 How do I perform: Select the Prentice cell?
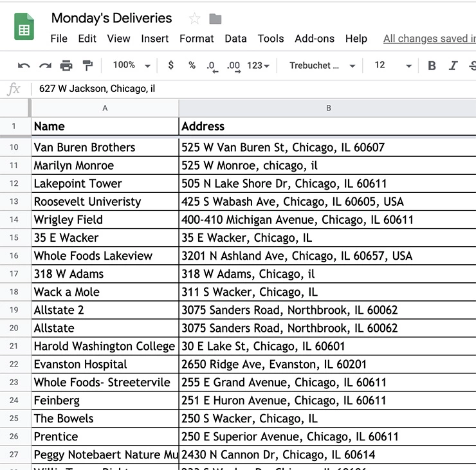pyautogui.click(x=105, y=437)
